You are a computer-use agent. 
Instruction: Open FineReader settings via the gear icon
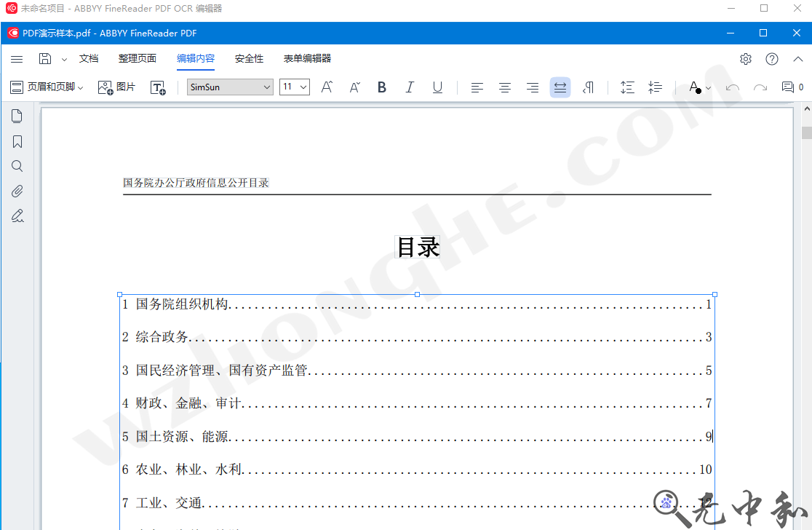pos(745,59)
